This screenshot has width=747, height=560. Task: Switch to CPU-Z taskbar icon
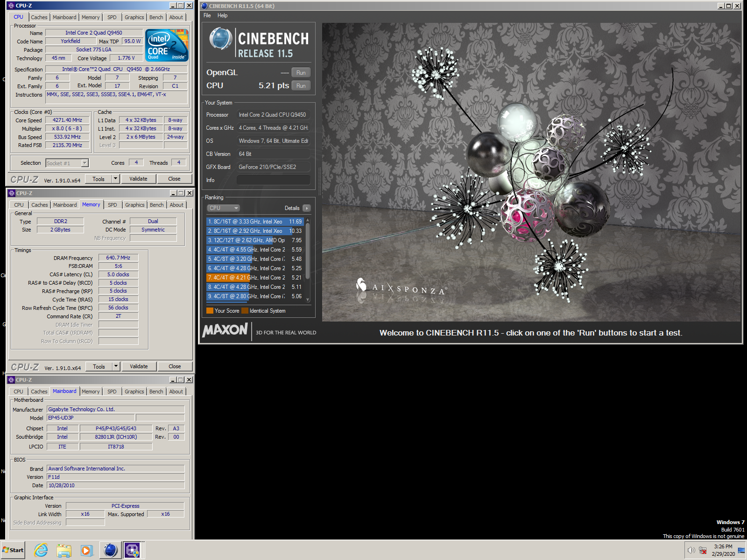[133, 550]
